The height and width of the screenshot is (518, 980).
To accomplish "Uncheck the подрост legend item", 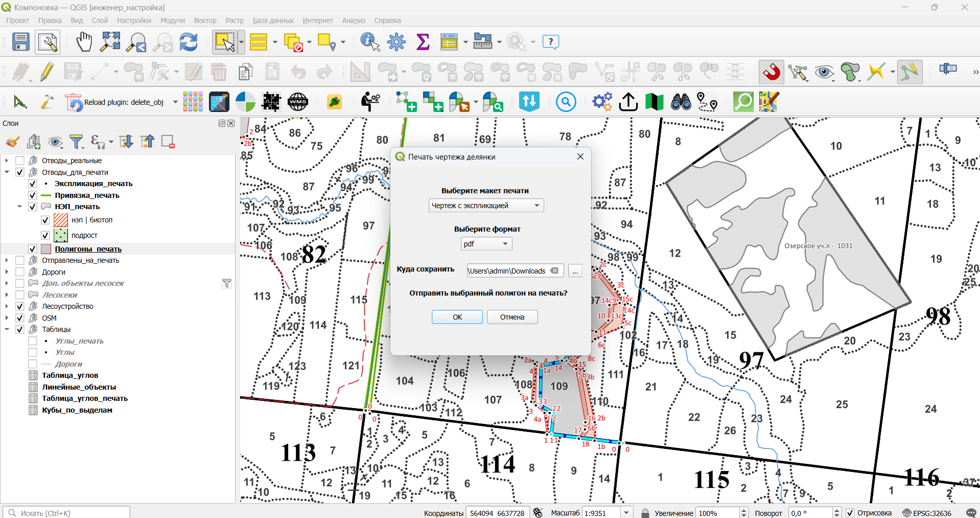I will coord(45,235).
